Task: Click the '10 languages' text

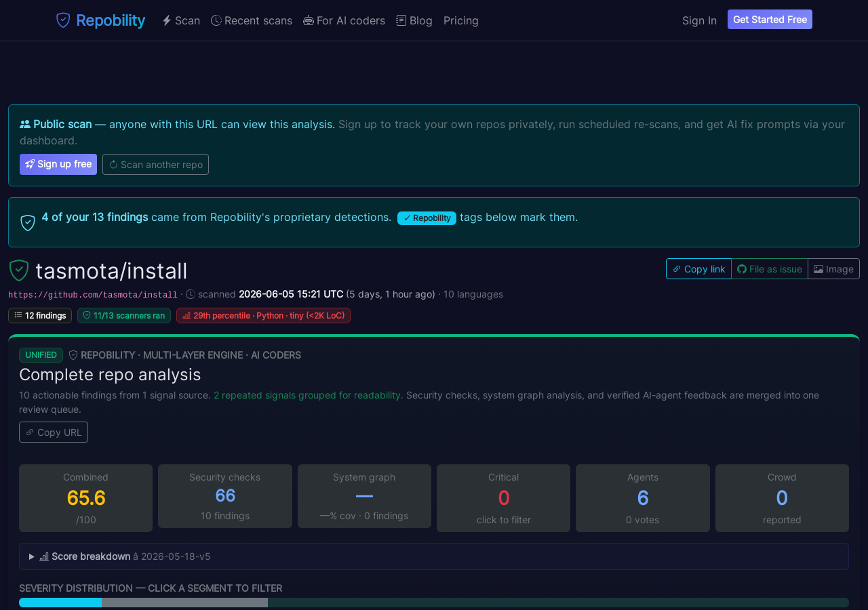Action: pos(473,294)
